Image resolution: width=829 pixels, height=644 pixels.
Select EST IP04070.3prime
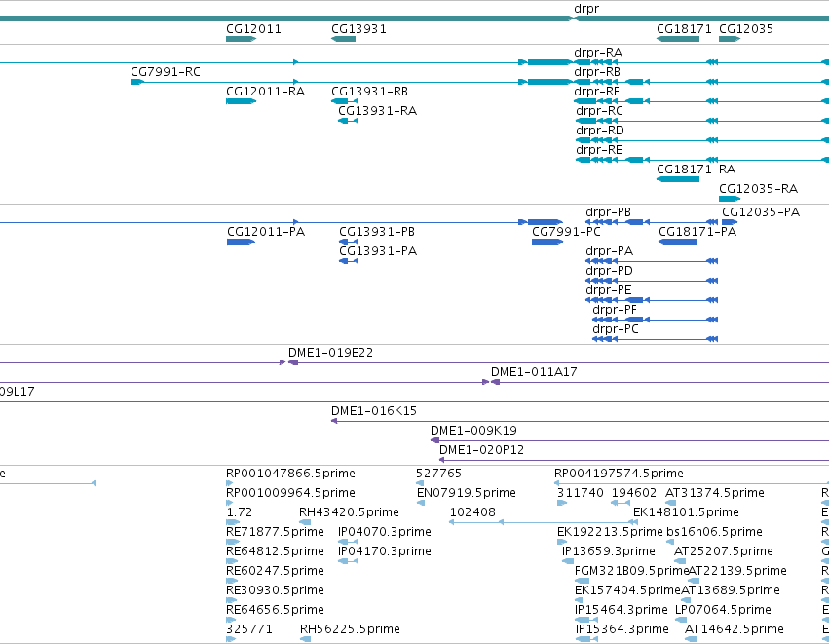click(x=385, y=532)
